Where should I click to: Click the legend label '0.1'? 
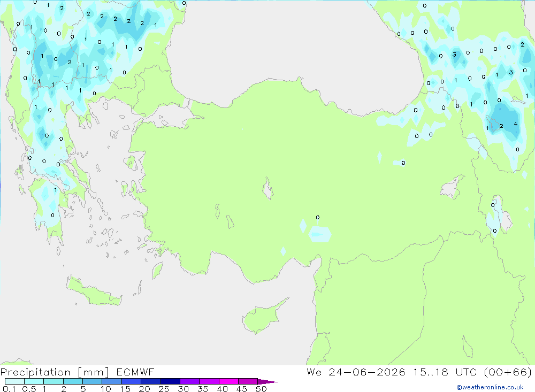9,389
